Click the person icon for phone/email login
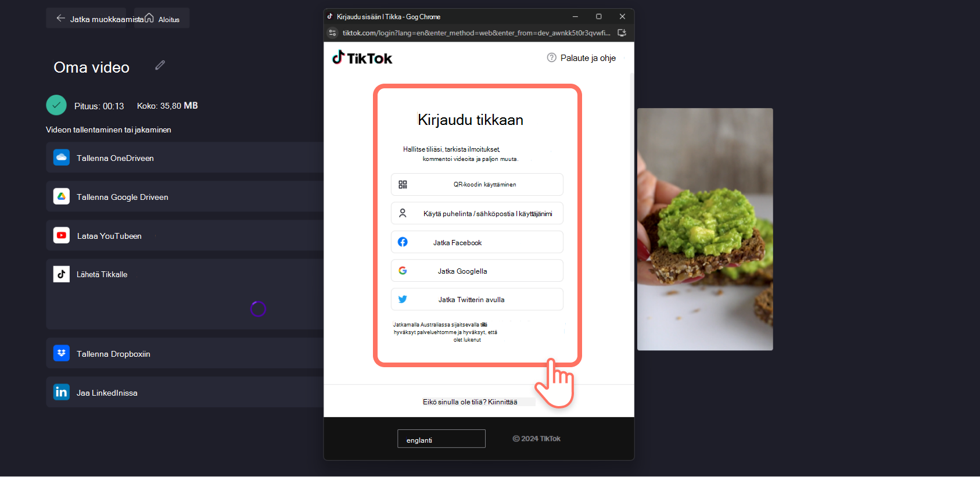The height and width of the screenshot is (477, 980). (x=403, y=213)
